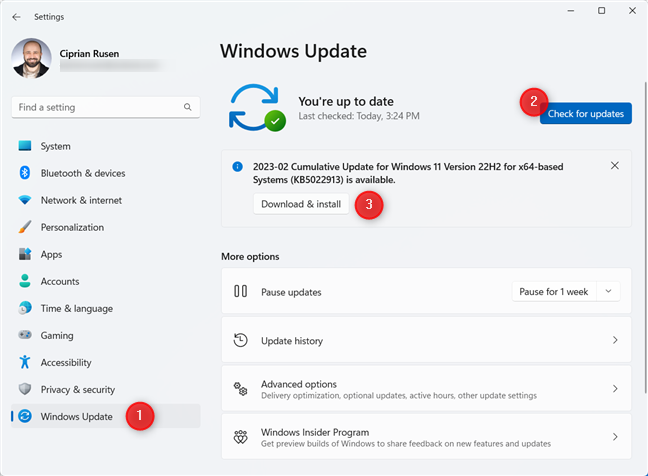Click the 'You're up to date' status text
Image resolution: width=648 pixels, height=476 pixels.
click(346, 101)
